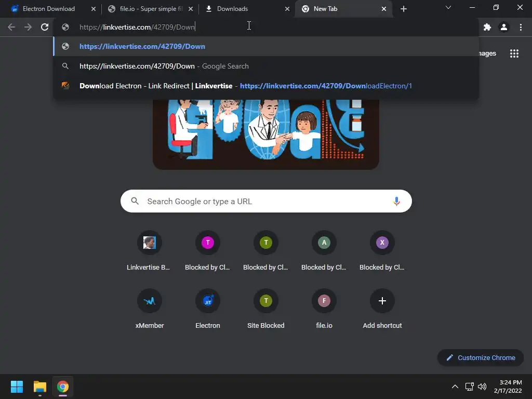Image resolution: width=532 pixels, height=399 pixels.
Task: Click the Add shortcut plus tile
Action: coord(382,309)
